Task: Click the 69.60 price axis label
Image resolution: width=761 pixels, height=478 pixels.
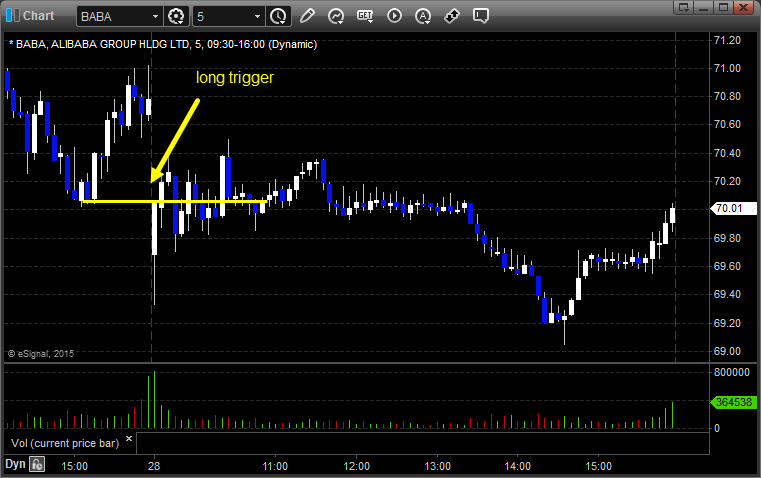Action: pyautogui.click(x=727, y=266)
